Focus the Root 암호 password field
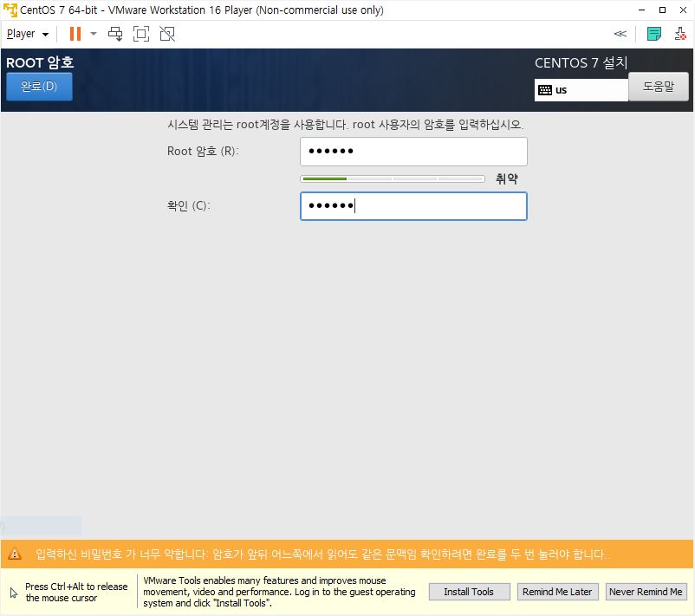 point(413,152)
